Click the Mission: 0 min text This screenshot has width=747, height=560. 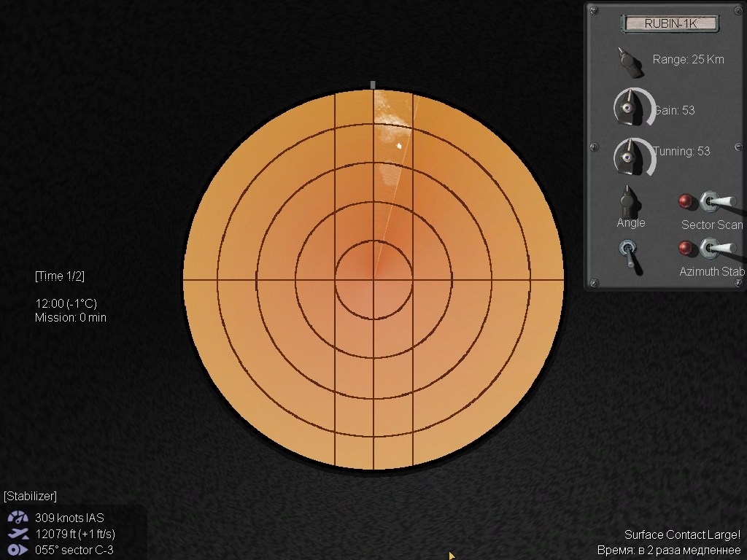71,318
